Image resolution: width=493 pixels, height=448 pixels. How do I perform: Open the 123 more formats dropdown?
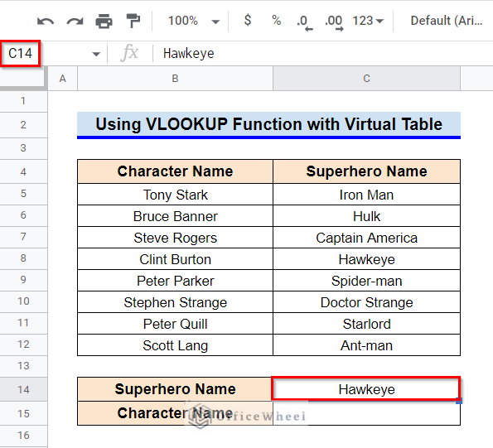tap(368, 21)
